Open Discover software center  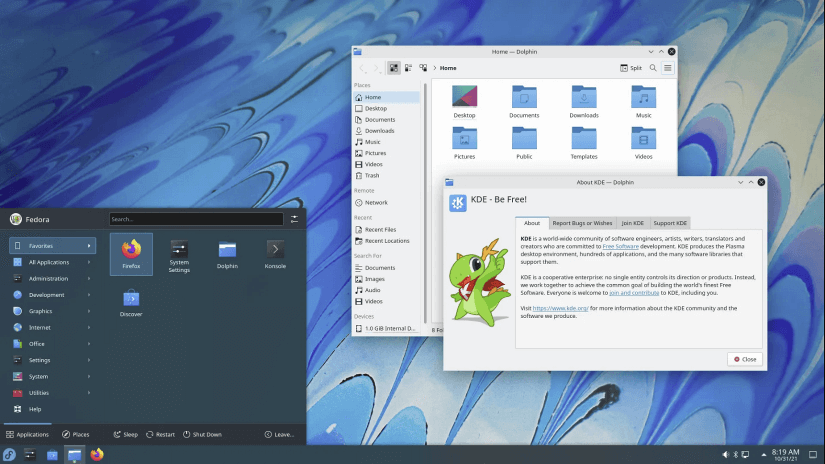tap(131, 303)
